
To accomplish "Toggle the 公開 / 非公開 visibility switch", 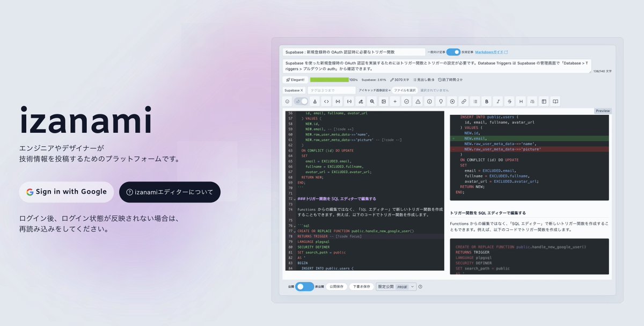I will tap(304, 287).
